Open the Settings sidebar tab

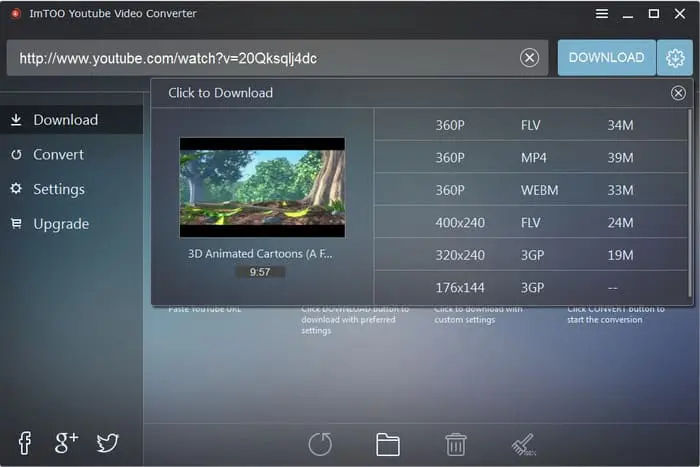pos(71,189)
